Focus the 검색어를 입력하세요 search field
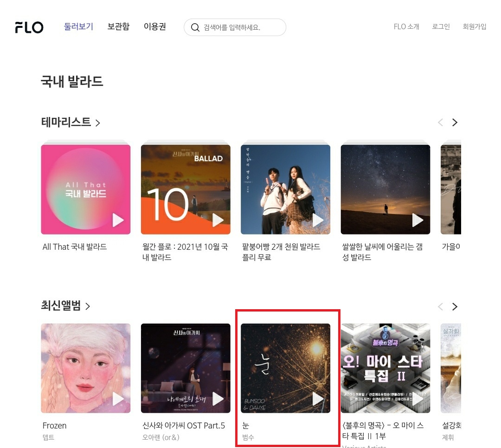 click(235, 27)
